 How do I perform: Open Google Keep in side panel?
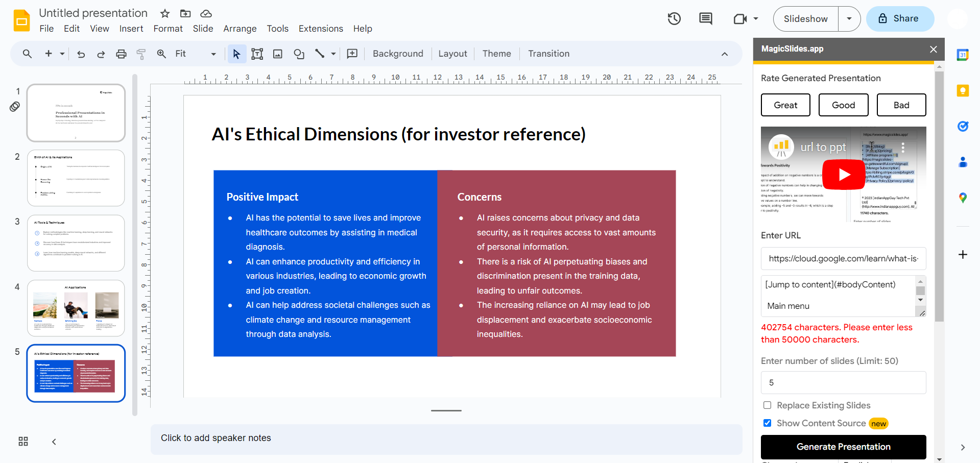(x=963, y=91)
